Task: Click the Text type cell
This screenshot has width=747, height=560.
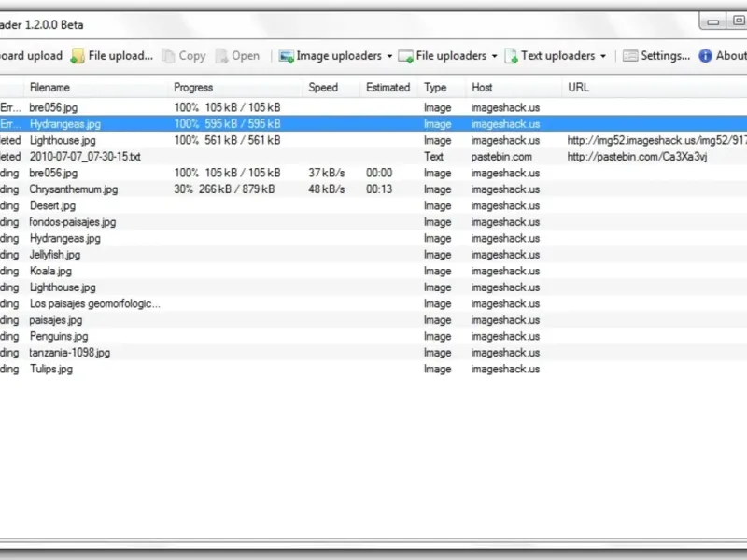Action: tap(433, 157)
